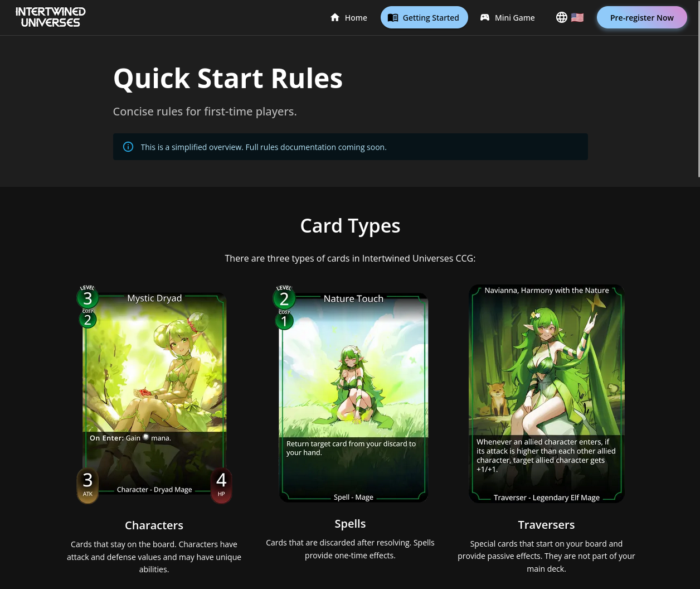Click Nature Touch's cost 1 badge
Viewport: 700px width, 589px height.
click(x=284, y=320)
